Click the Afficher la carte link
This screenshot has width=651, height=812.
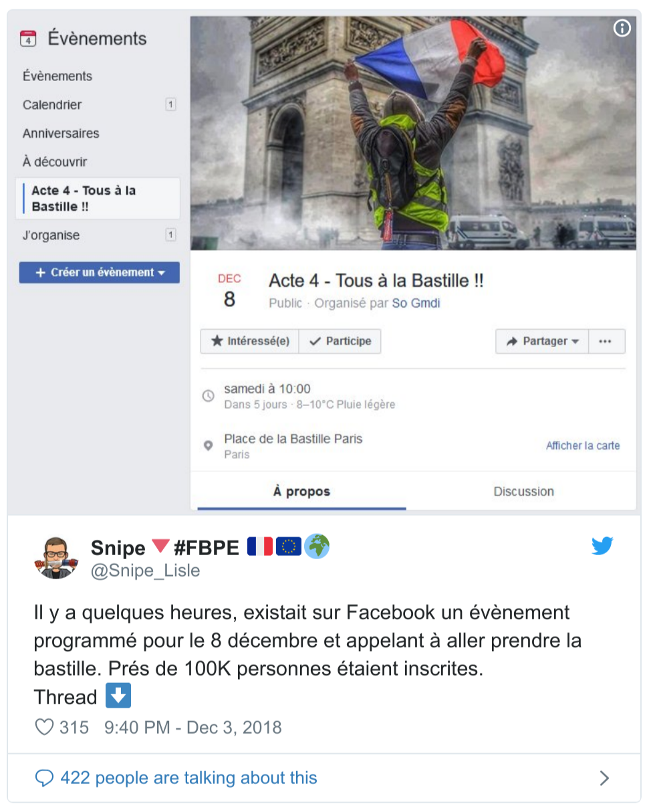click(583, 445)
